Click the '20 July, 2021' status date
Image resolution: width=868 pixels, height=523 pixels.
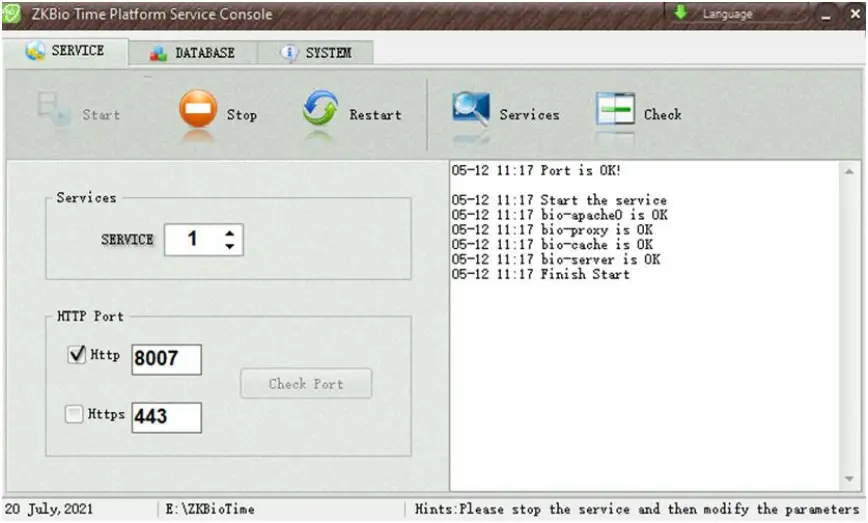point(49,509)
